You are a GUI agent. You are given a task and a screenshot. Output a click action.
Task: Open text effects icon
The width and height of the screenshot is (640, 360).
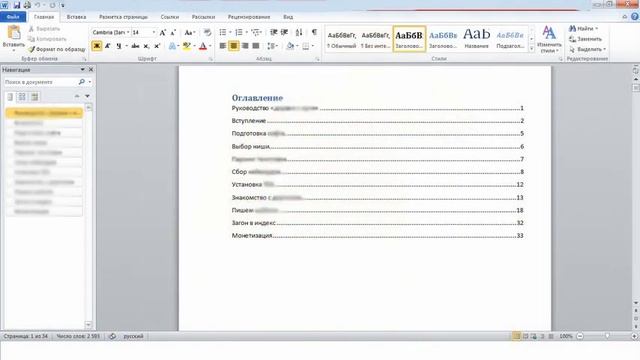[x=172, y=46]
